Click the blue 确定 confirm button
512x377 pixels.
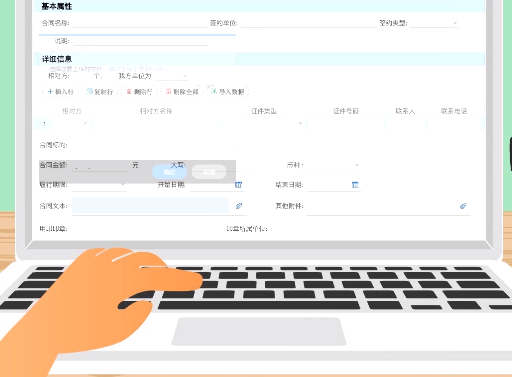[x=169, y=172]
